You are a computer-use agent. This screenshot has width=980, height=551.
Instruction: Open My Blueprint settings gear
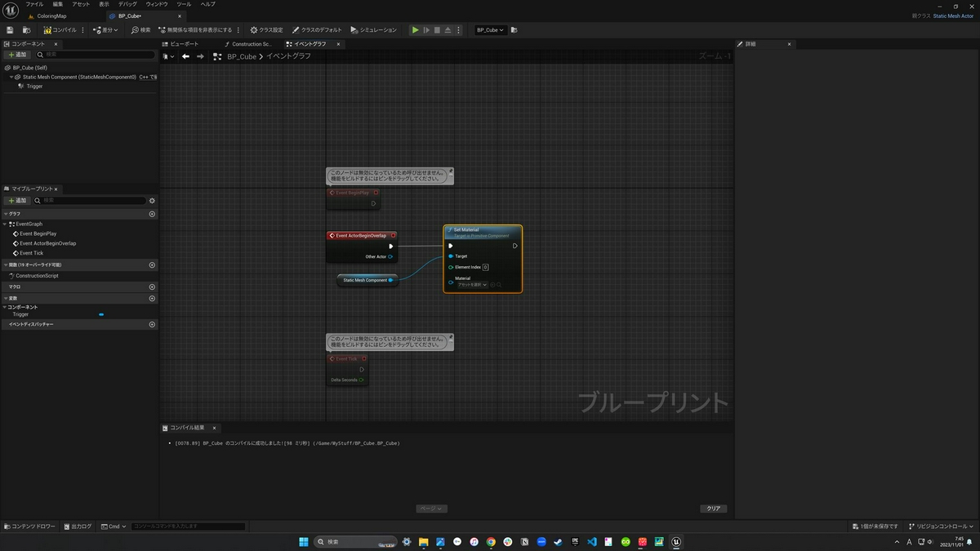152,200
